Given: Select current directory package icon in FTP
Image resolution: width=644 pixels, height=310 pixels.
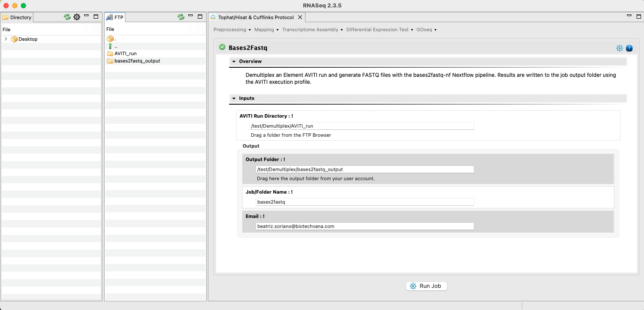Looking at the screenshot, I should coord(110,39).
